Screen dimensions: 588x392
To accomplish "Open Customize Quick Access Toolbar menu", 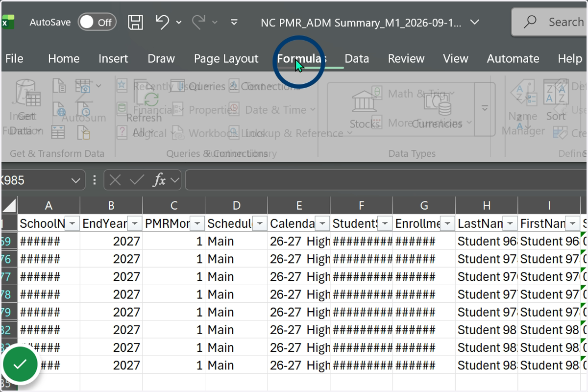I will (234, 22).
